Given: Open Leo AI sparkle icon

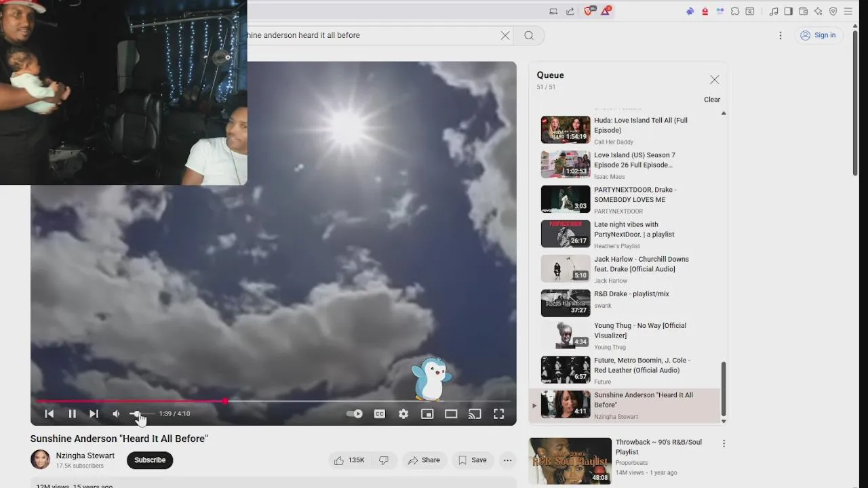Looking at the screenshot, I should click(x=818, y=11).
